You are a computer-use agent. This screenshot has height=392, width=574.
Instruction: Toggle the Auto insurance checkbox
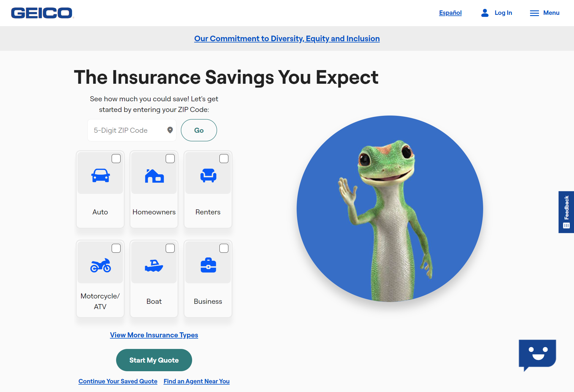pyautogui.click(x=116, y=159)
